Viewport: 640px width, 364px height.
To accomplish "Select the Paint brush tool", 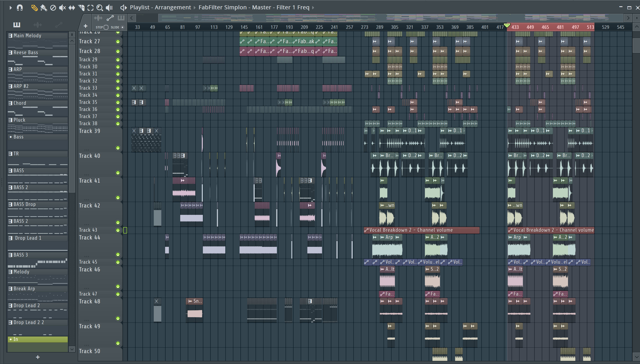I will tap(44, 8).
